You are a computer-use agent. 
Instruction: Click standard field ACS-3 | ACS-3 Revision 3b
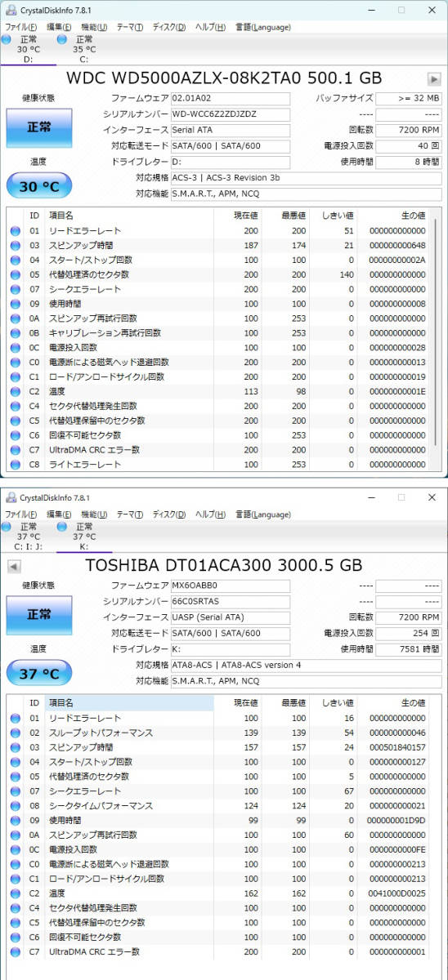pos(306,178)
